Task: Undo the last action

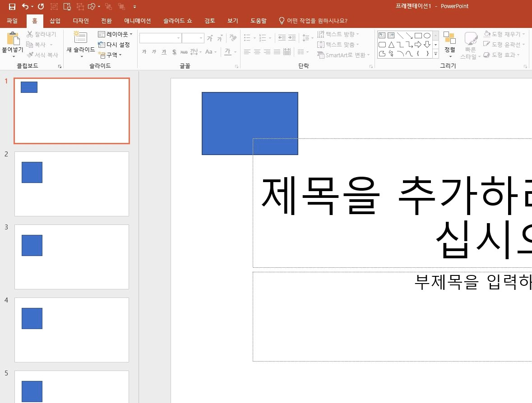Action: click(25, 6)
